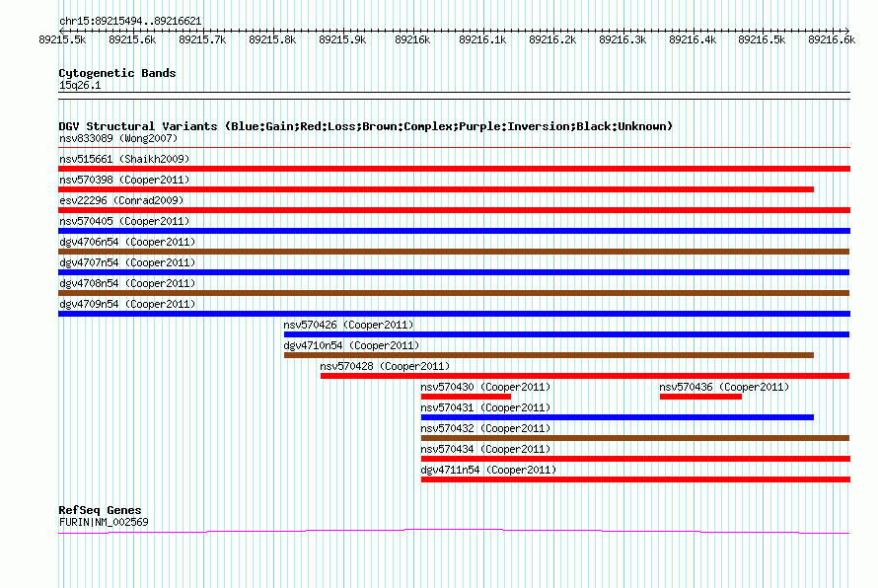Click the nsv570436 (Cooper2011) label
The image size is (878, 588).
[724, 387]
